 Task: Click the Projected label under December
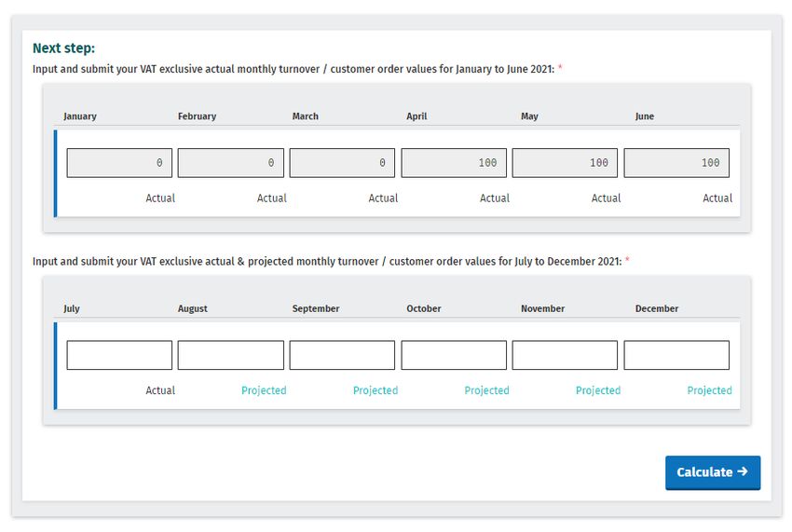pyautogui.click(x=709, y=390)
